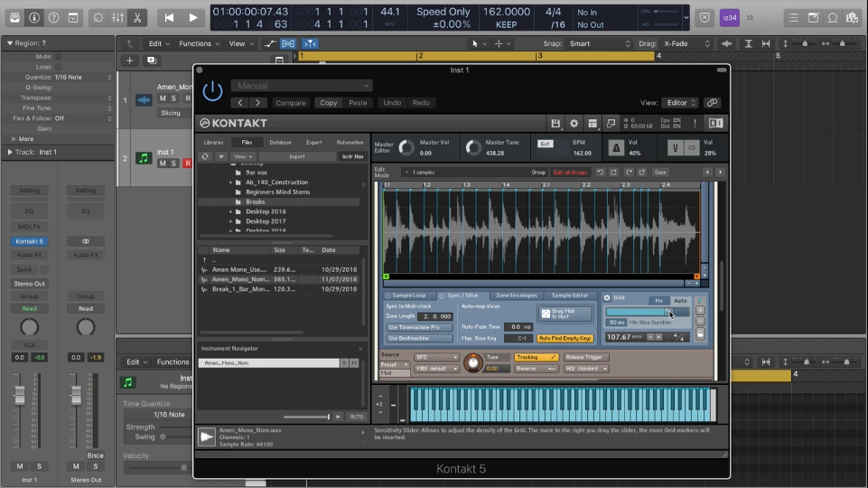Enable Tracking button in Source
The height and width of the screenshot is (488, 868).
click(x=536, y=357)
